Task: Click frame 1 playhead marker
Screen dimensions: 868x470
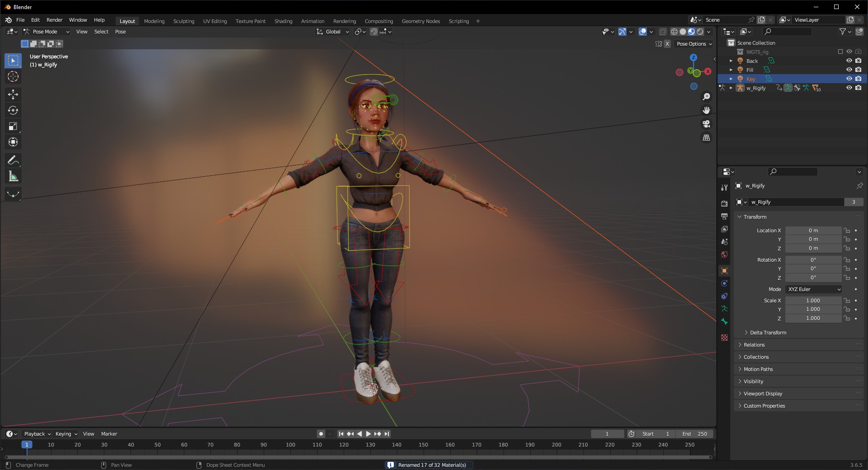Action: click(27, 445)
